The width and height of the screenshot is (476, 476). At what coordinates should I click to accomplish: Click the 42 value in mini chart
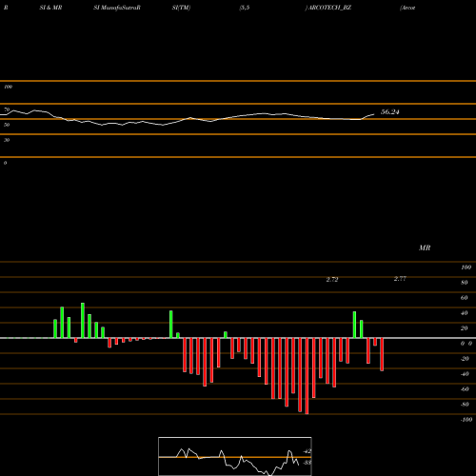pyautogui.click(x=307, y=451)
